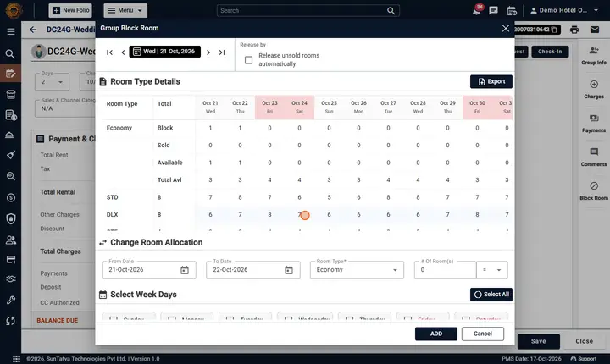Open the wrench tools icon in sidebar
The width and height of the screenshot is (610, 364).
pyautogui.click(x=10, y=301)
